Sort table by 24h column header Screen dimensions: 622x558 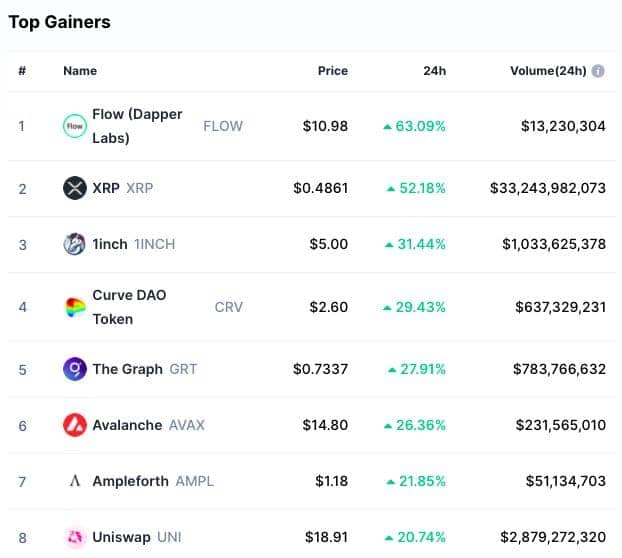tap(434, 71)
